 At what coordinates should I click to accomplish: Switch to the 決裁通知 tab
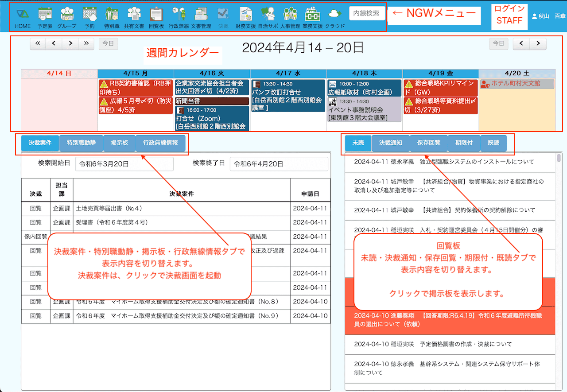391,143
